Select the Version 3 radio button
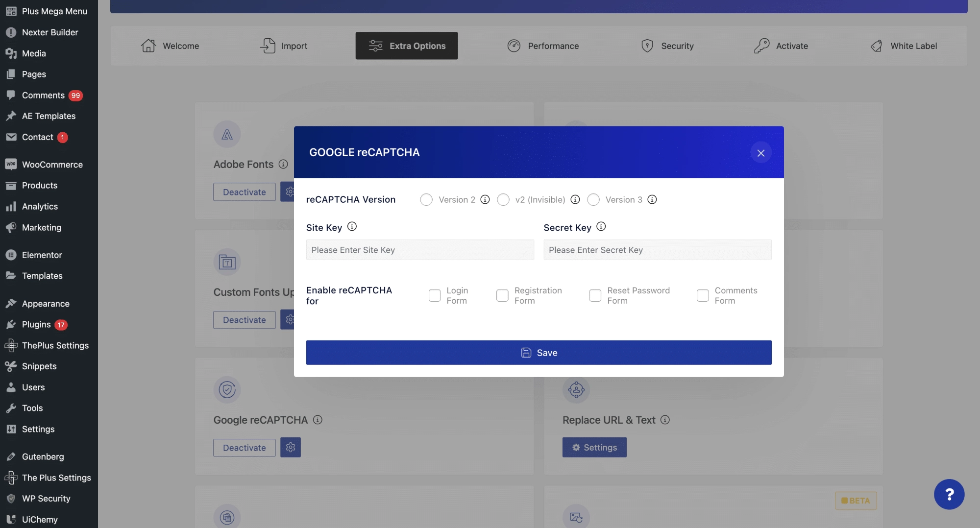 (x=593, y=200)
